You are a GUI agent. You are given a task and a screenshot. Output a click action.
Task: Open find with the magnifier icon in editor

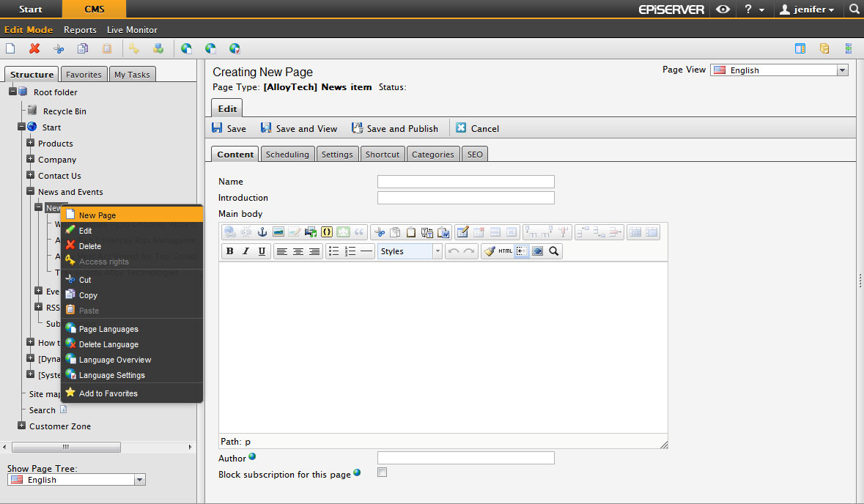tap(554, 251)
